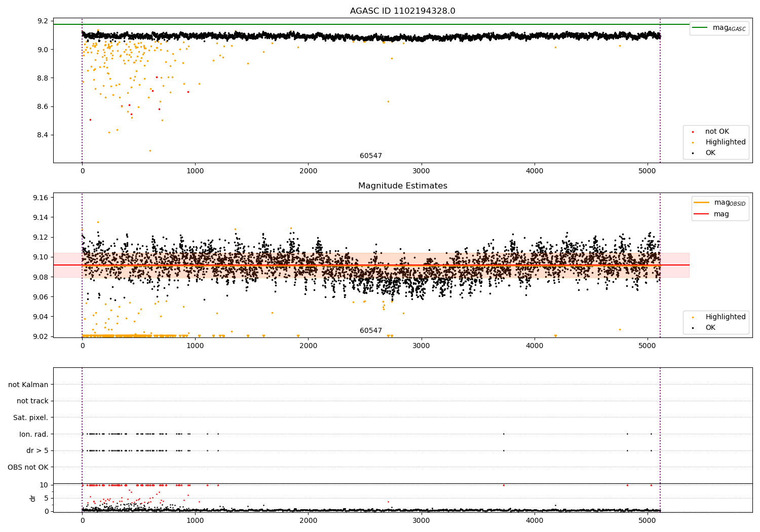760x532 pixels.
Task: Click the 'OBS not OK' row label
Action: point(28,467)
